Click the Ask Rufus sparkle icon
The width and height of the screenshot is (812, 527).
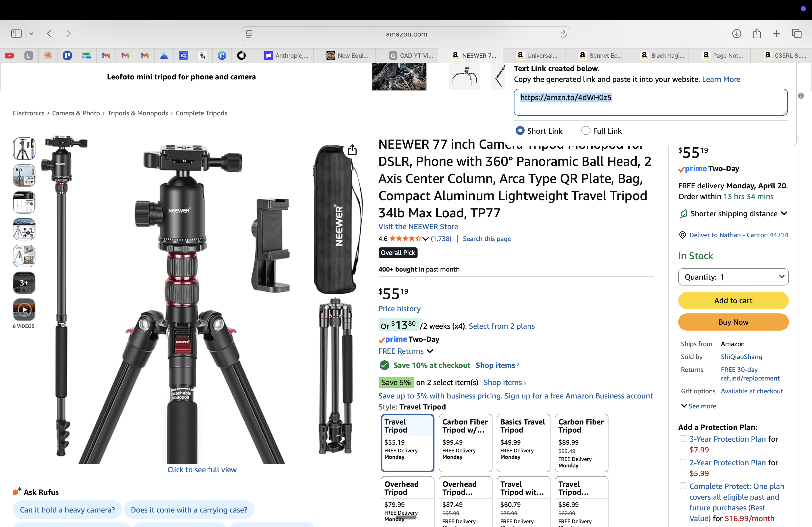[17, 491]
